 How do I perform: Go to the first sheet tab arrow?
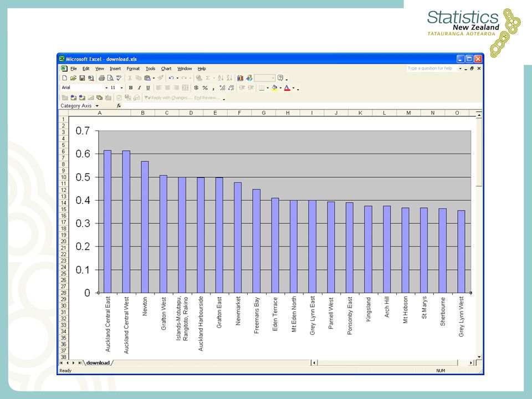click(61, 362)
